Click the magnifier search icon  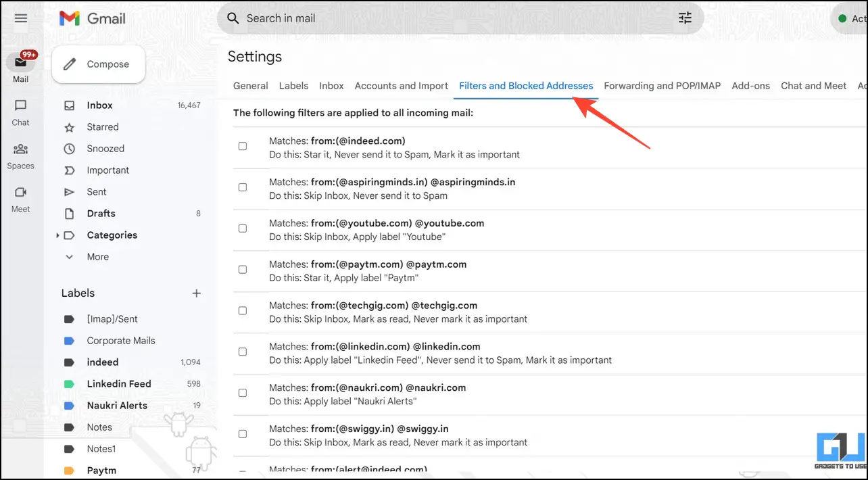tap(233, 18)
